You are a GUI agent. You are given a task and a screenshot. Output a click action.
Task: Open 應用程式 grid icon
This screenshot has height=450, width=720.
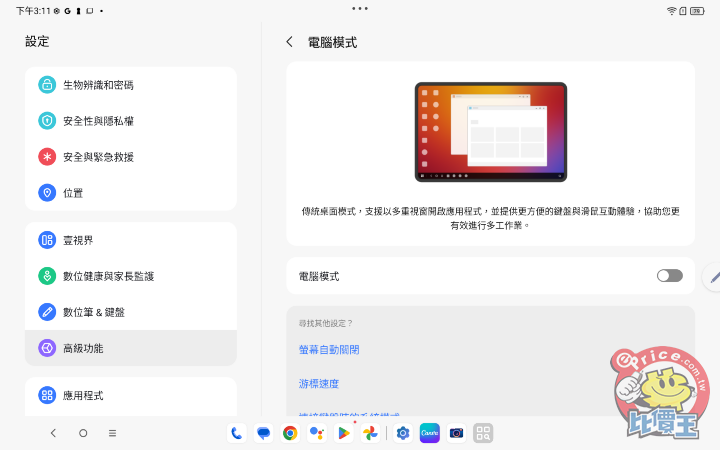click(x=47, y=395)
